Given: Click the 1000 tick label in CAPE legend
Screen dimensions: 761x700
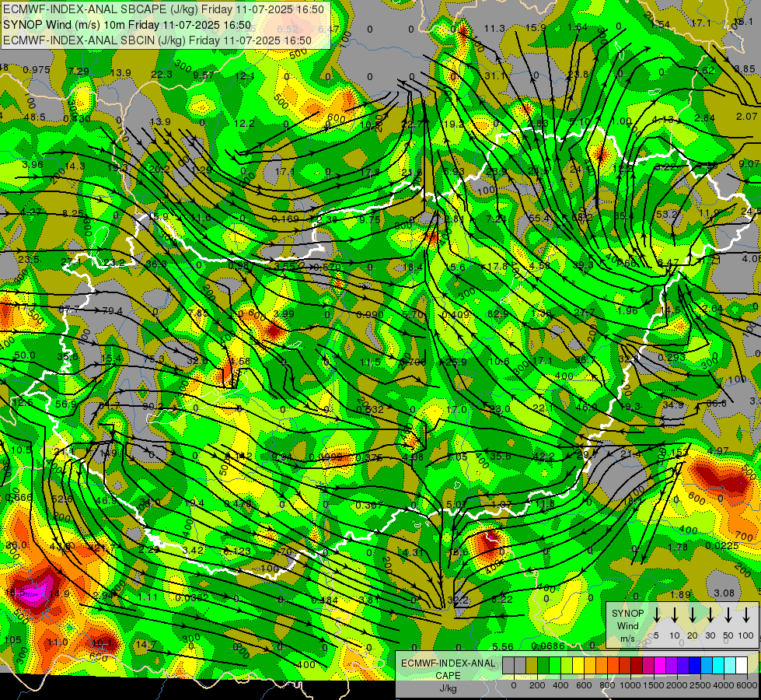Looking at the screenshot, I should (x=630, y=685).
